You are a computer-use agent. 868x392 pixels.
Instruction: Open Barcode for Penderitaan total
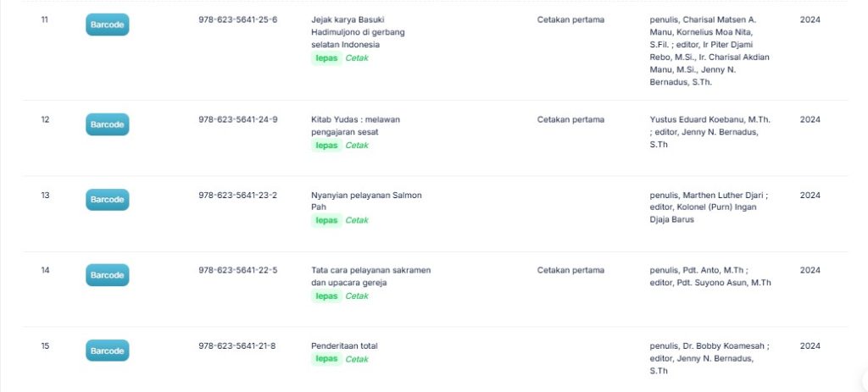click(107, 351)
